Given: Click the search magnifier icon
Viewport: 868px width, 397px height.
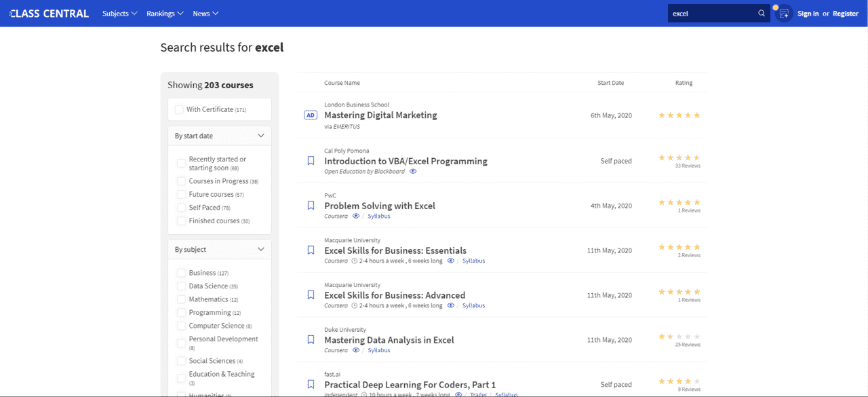Looking at the screenshot, I should point(762,14).
